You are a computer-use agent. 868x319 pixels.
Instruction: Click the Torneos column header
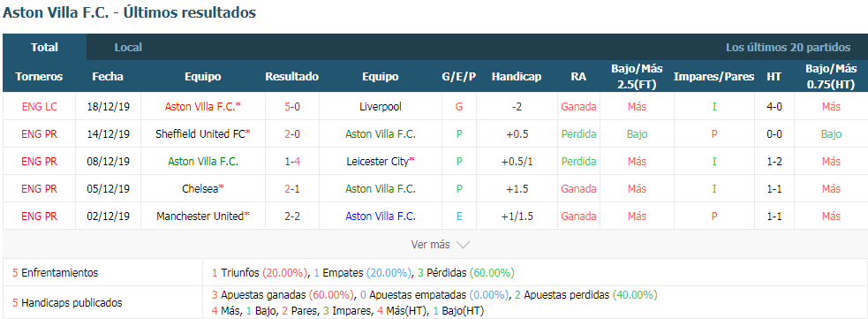(x=39, y=76)
